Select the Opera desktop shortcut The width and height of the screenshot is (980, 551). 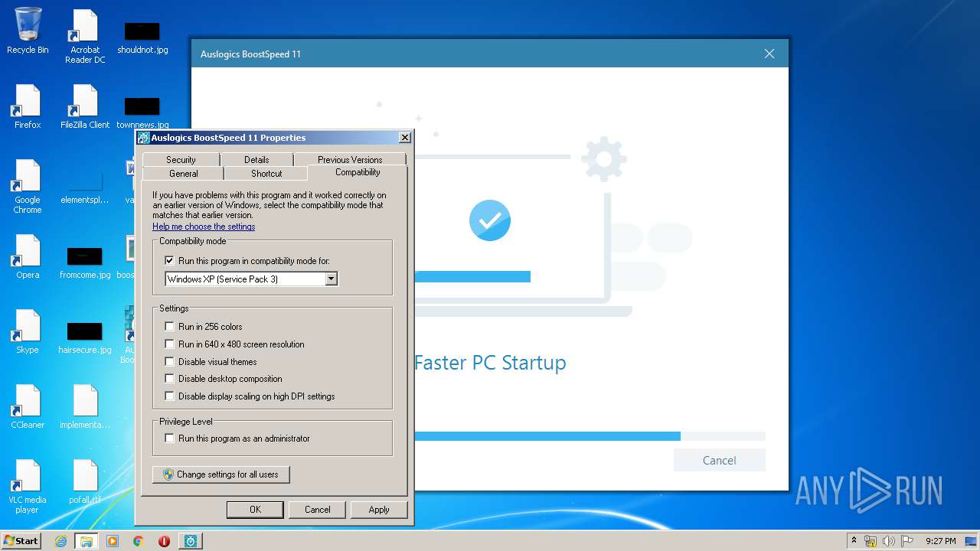(x=28, y=256)
